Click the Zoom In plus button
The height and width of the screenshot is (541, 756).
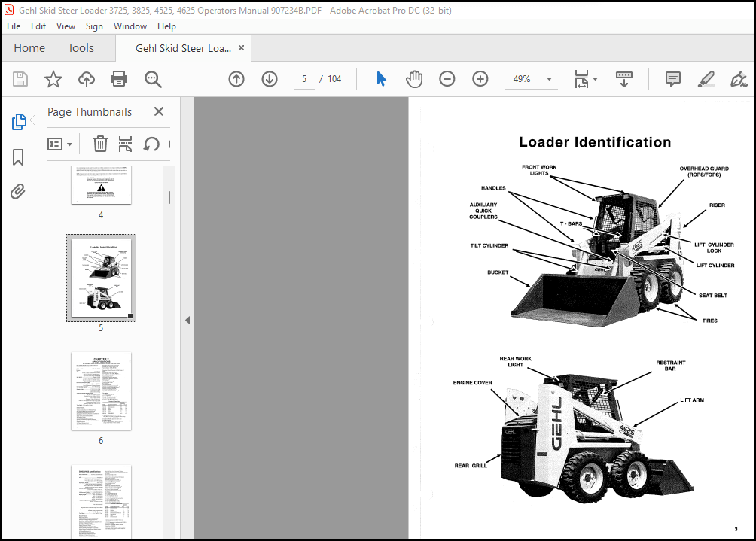(480, 78)
